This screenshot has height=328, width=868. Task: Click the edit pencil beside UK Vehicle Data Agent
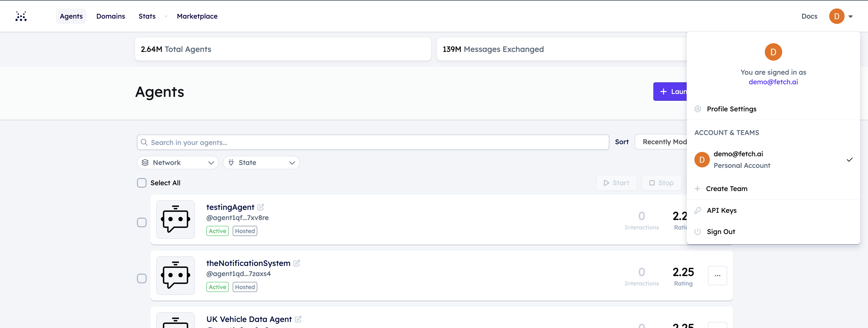[298, 319]
